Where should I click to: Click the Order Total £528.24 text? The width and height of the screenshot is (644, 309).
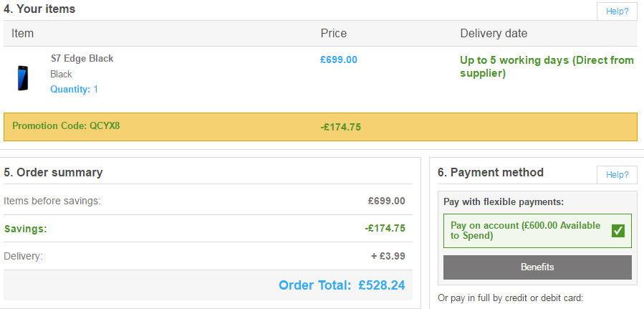(341, 285)
